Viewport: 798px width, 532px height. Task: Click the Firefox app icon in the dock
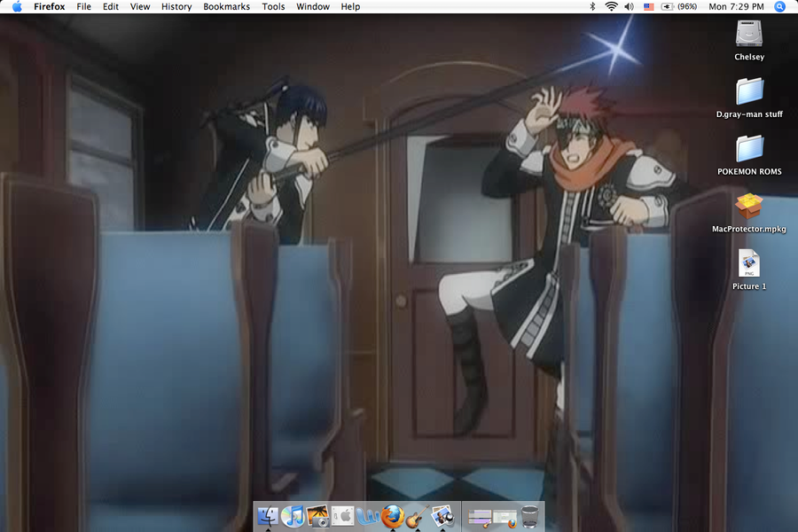click(393, 516)
